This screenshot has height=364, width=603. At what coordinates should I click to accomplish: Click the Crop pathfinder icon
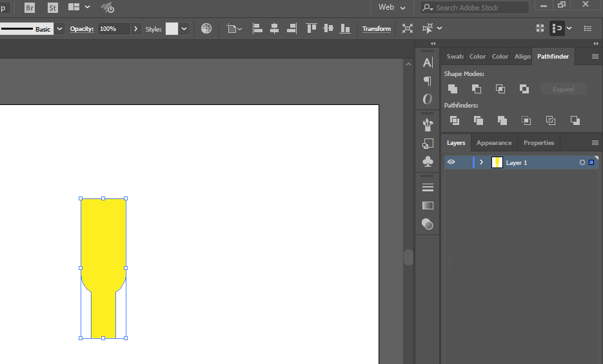point(526,120)
